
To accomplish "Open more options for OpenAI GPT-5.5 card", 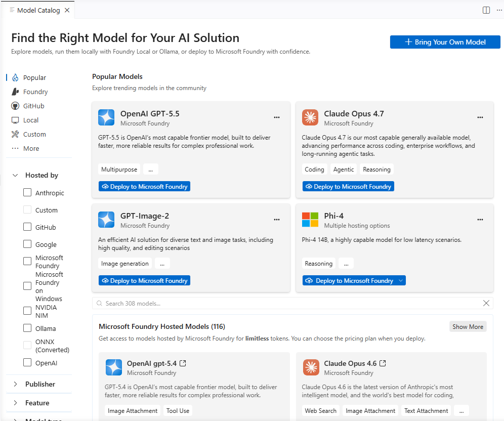I will [x=276, y=117].
